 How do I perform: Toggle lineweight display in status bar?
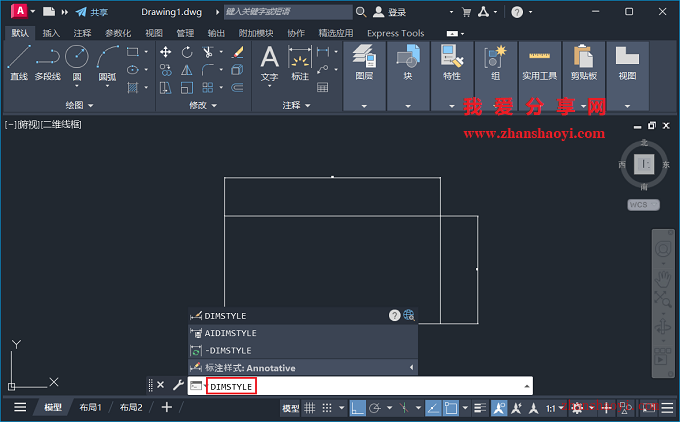coord(480,408)
